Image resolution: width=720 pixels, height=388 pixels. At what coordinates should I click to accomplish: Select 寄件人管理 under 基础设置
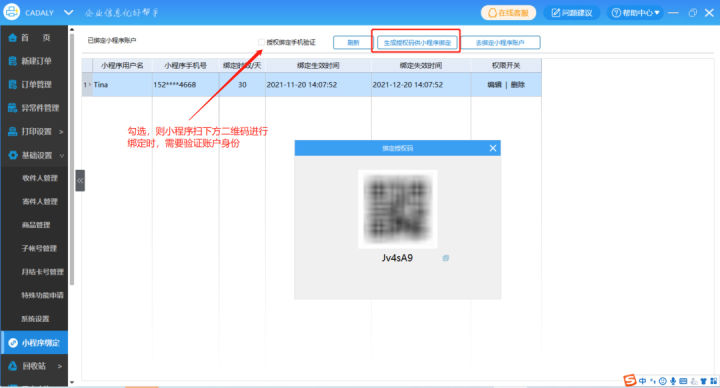pyautogui.click(x=40, y=202)
